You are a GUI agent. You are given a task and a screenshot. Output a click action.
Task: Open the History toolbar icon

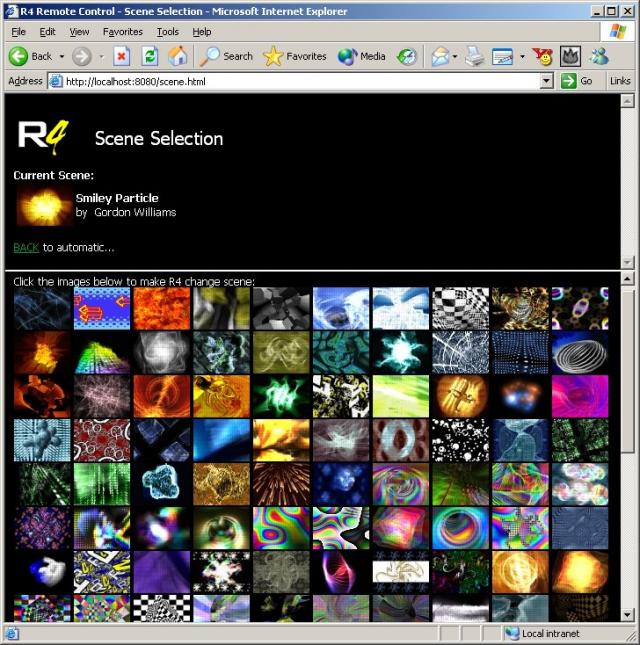406,56
